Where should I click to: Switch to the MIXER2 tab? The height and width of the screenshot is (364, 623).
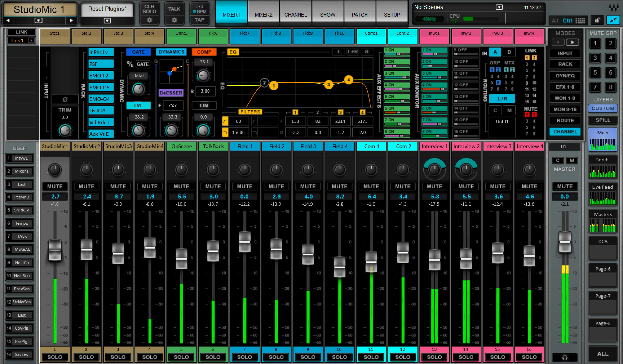264,15
